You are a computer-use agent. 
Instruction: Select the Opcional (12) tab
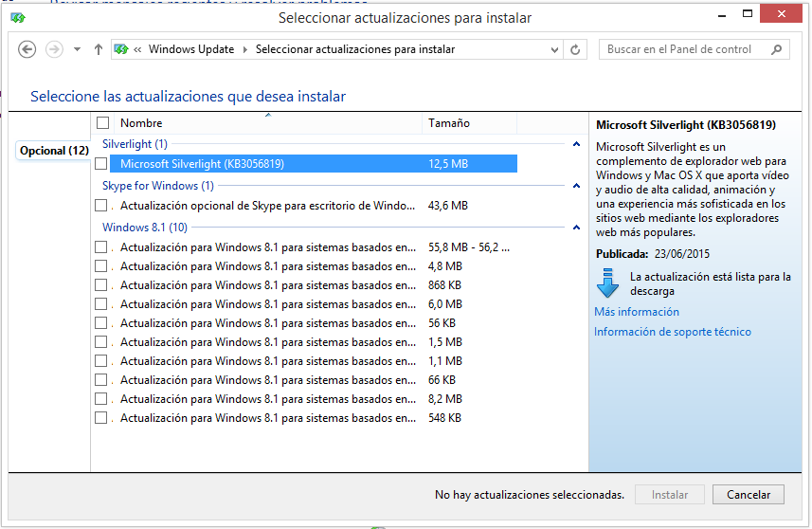click(x=54, y=151)
